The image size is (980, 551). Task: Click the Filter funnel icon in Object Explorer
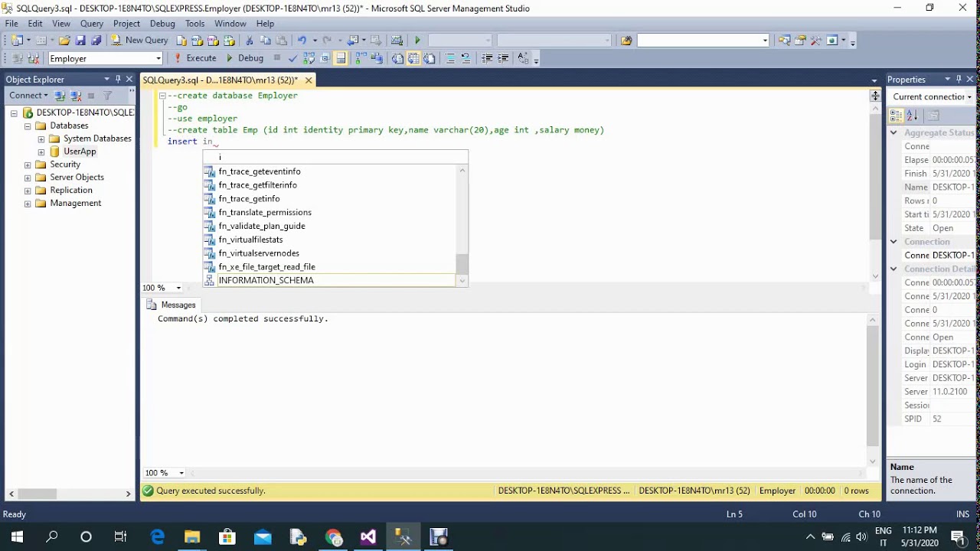107,96
